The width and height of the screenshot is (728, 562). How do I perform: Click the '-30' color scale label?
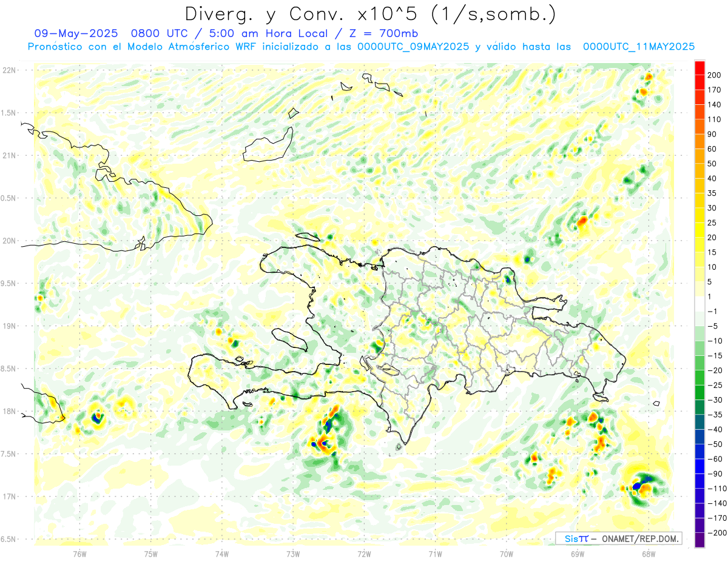click(715, 400)
